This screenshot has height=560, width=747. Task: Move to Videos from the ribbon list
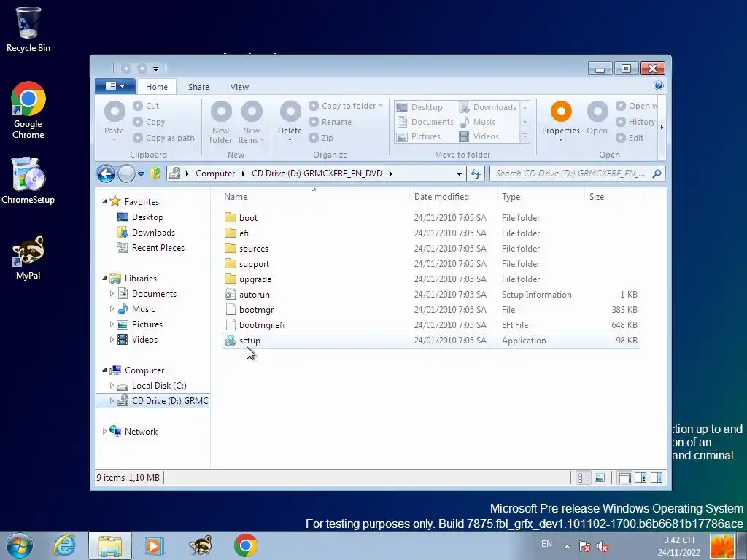tap(479, 136)
